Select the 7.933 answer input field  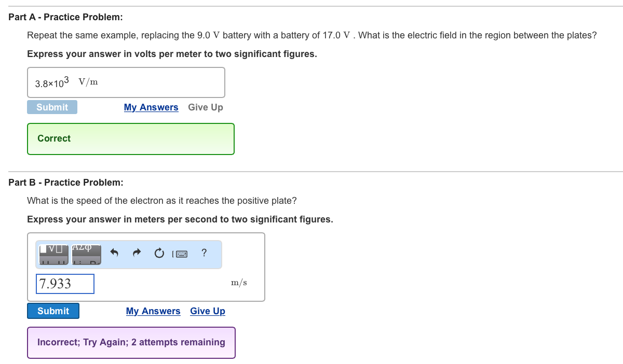64,284
